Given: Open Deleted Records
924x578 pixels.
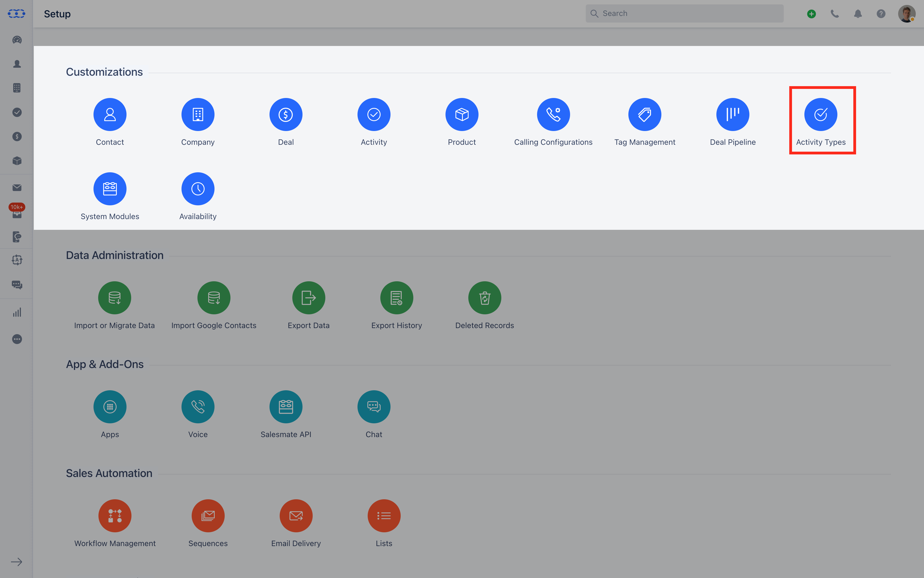Looking at the screenshot, I should [x=485, y=298].
